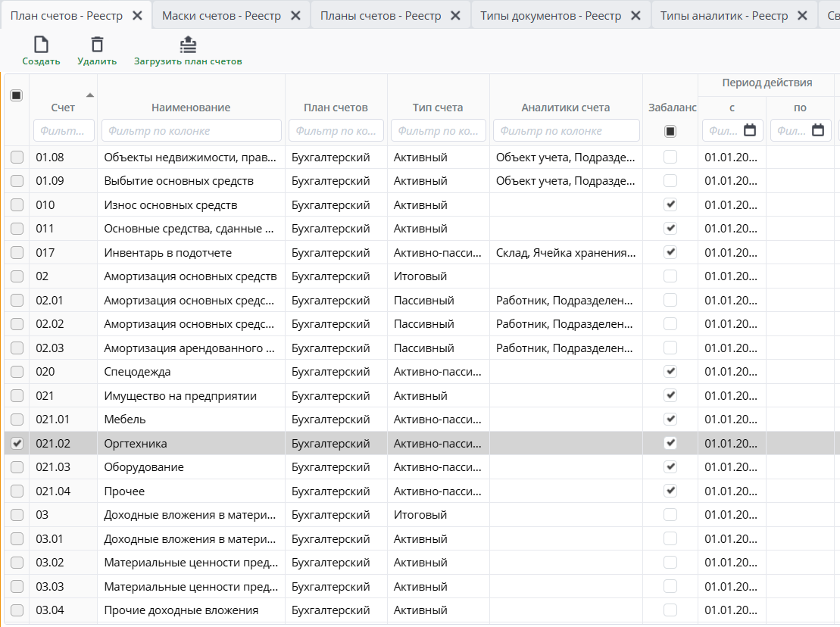Select the row Амортизация основных средств 02

[x=190, y=276]
